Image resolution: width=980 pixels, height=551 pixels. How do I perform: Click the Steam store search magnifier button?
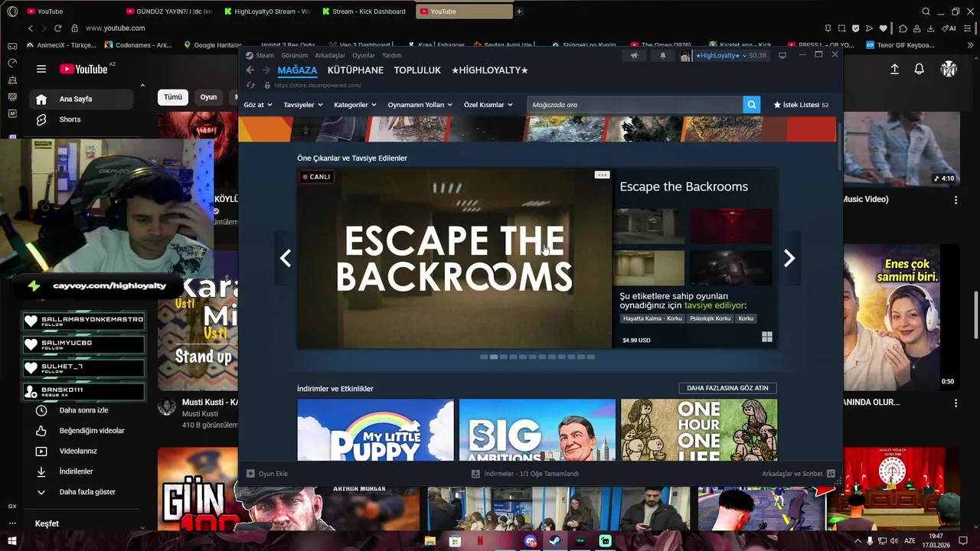coord(751,105)
